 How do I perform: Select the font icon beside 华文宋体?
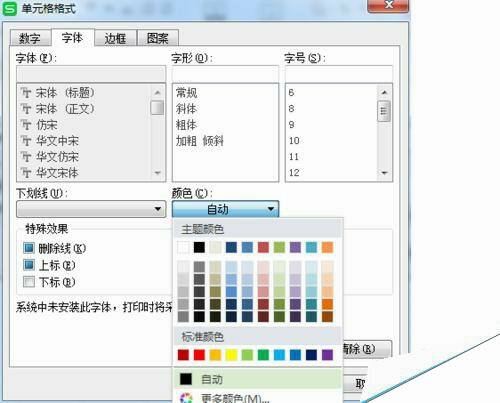(26, 173)
